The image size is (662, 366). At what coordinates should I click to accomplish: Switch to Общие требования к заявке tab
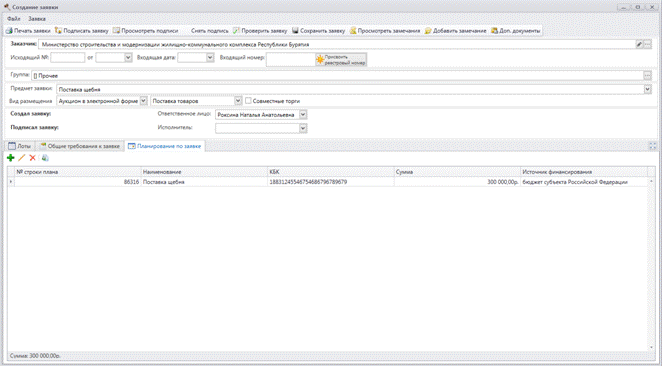tap(80, 146)
